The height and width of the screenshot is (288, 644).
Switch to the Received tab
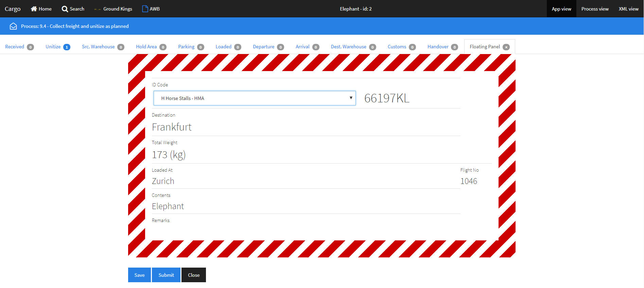[15, 47]
